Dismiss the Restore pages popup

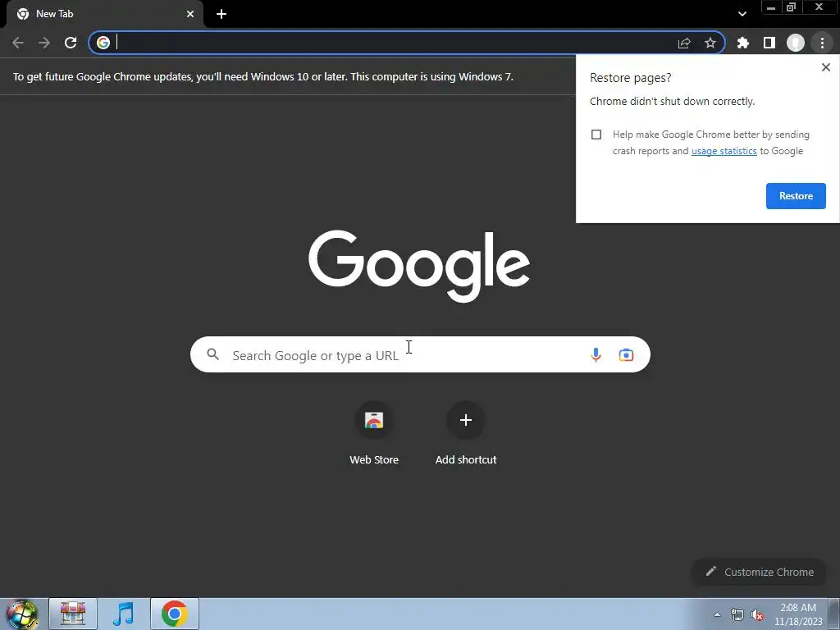click(826, 67)
